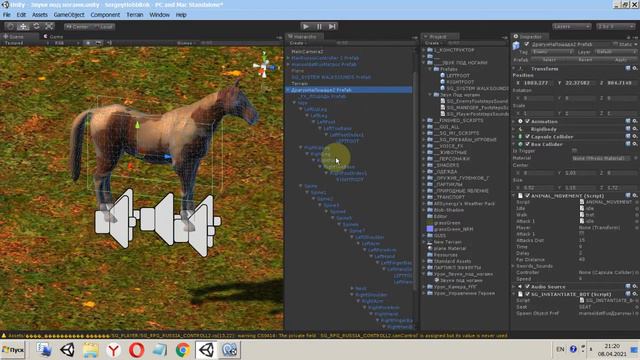The width and height of the screenshot is (640, 360).
Task: Expand the Rigidbody component
Action: [x=514, y=129]
